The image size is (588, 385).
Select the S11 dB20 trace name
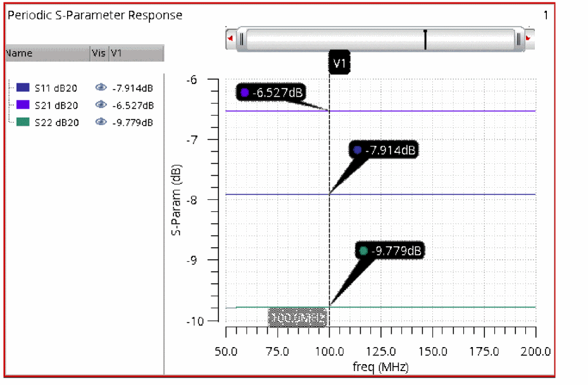click(x=56, y=89)
